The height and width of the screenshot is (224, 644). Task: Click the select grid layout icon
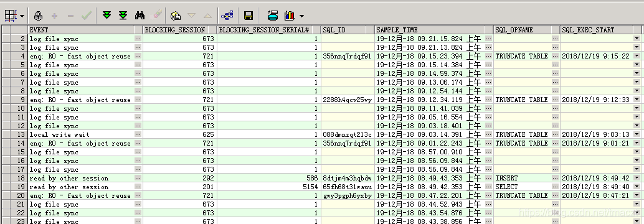click(x=10, y=16)
